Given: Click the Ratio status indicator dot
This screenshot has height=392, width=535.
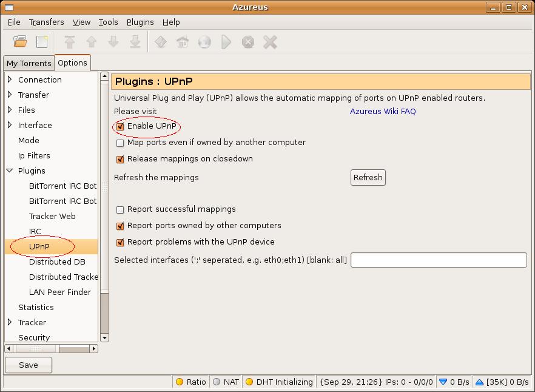Looking at the screenshot, I should 180,382.
